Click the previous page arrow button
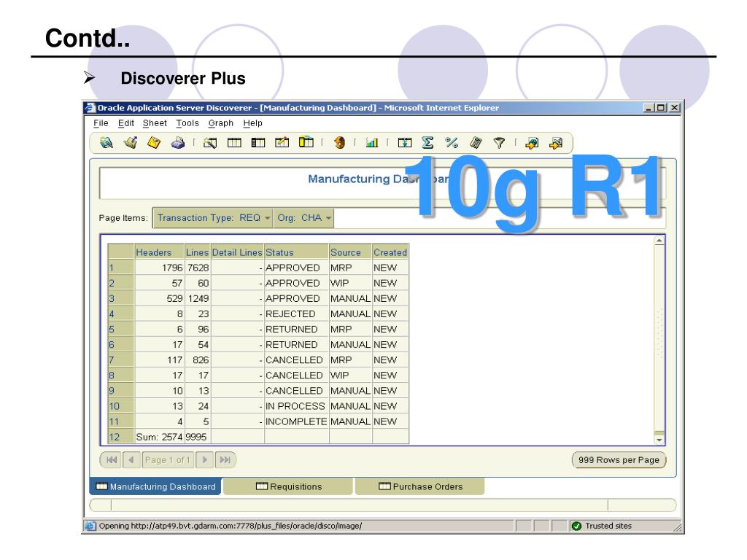The height and width of the screenshot is (560, 747). click(x=131, y=460)
